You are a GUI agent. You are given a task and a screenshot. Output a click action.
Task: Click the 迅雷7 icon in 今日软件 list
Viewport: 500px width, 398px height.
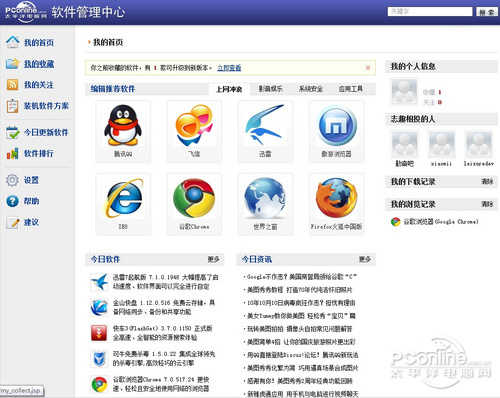(99, 282)
